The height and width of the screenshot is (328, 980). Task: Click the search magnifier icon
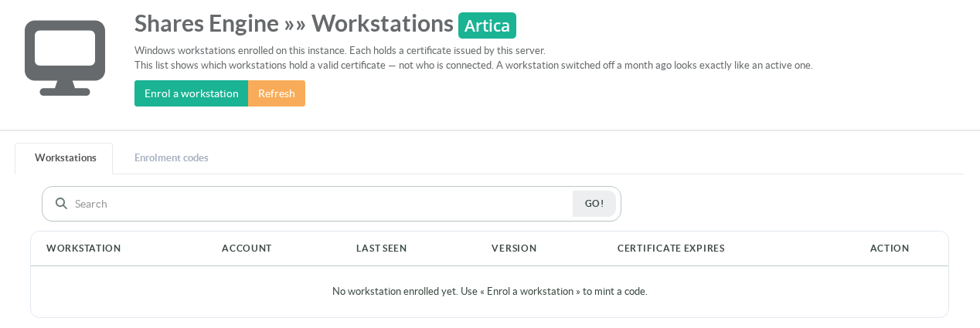(62, 204)
